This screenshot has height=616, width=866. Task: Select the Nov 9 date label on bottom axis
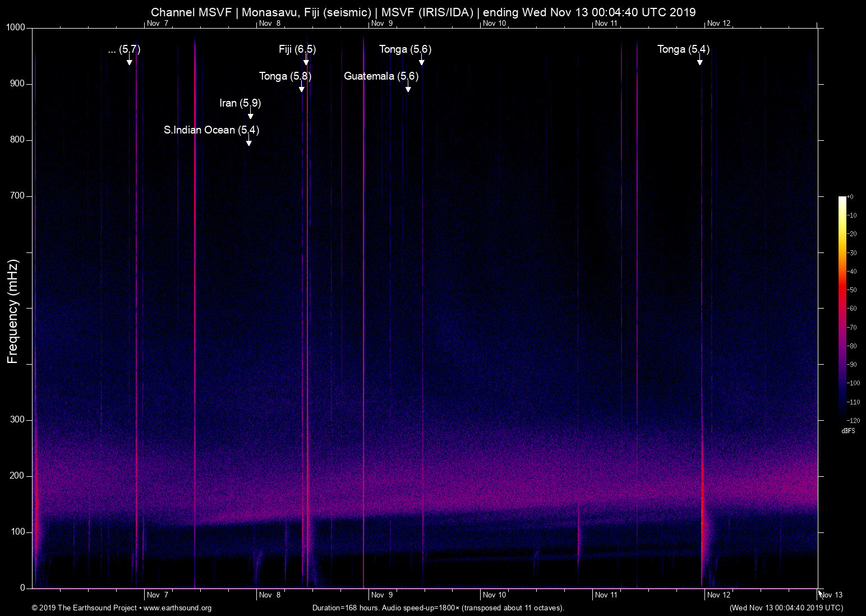381,595
